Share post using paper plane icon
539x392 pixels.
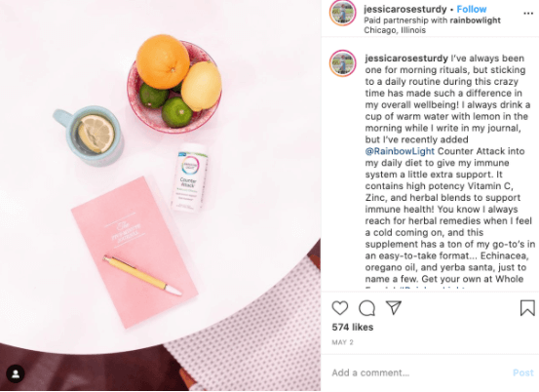(394, 307)
